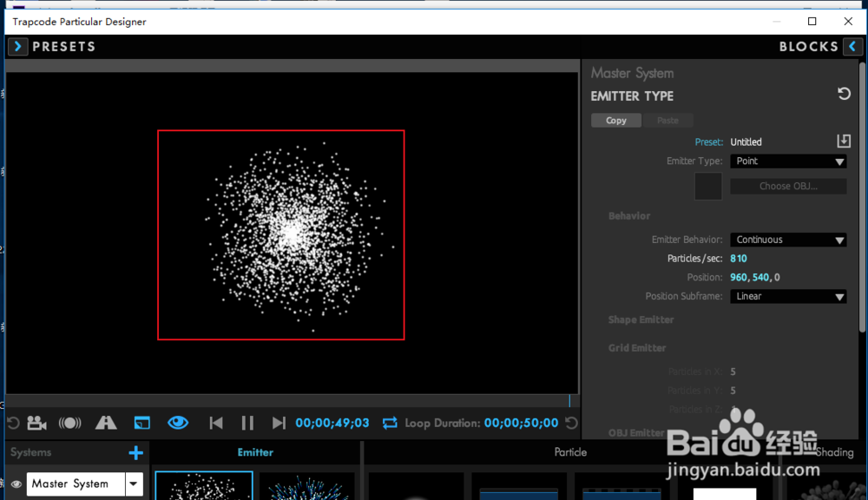Select the blue burst emitter block thumbnail
Image resolution: width=868 pixels, height=500 pixels.
click(306, 485)
